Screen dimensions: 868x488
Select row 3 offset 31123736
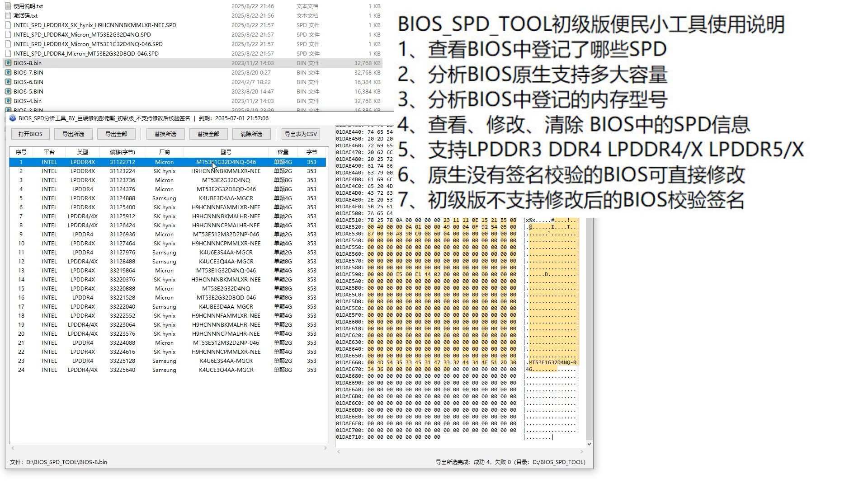click(x=123, y=180)
